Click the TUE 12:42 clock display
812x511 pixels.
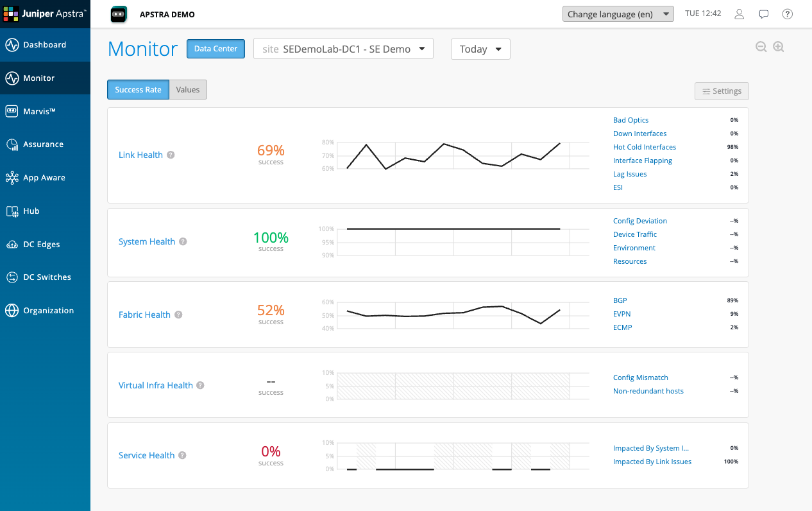pos(703,13)
